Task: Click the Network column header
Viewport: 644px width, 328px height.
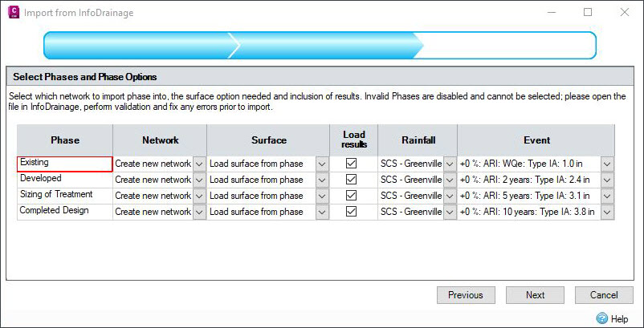Action: (160, 140)
